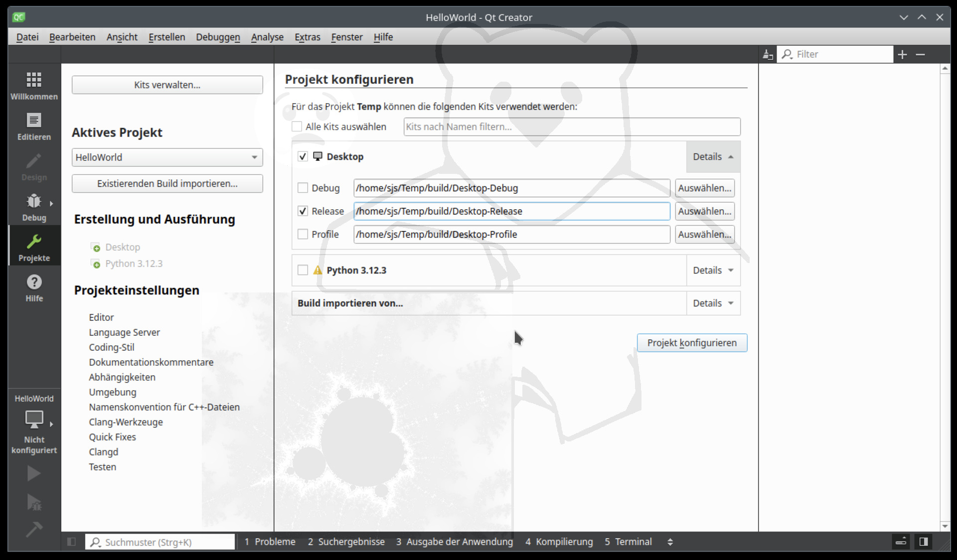
Task: Click Kits verwalten button
Action: pos(167,85)
